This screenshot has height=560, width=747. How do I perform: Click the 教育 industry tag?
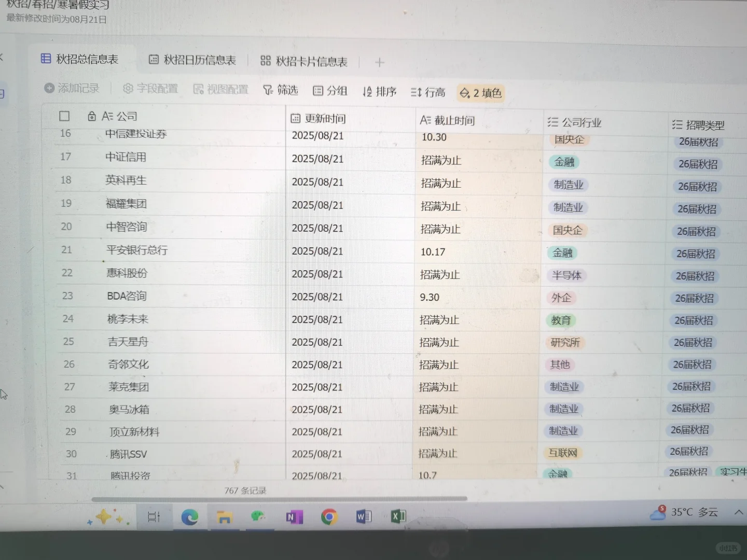(x=561, y=320)
